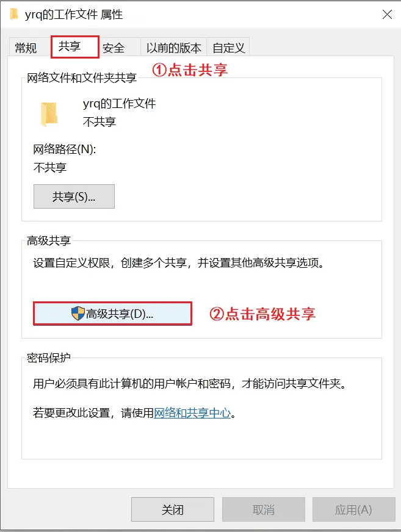This screenshot has width=401, height=532.
Task: Click the large yellow folder icon under network sharing
Action: click(49, 114)
